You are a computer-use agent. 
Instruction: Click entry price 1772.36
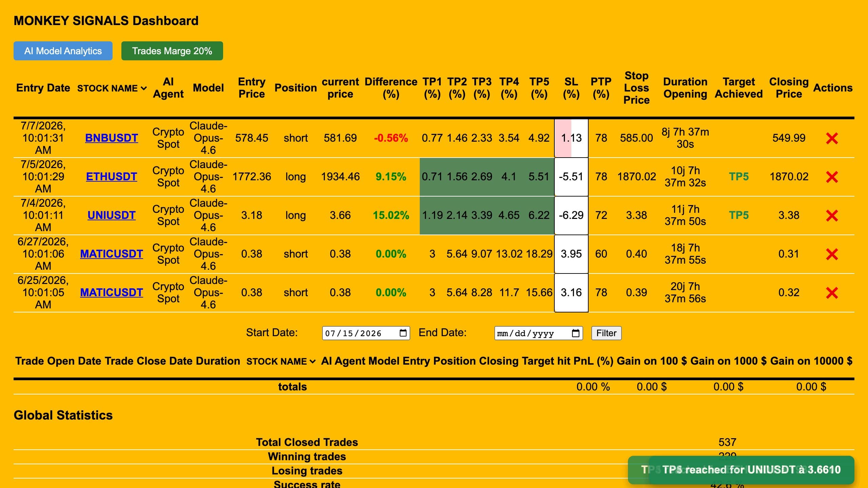(x=252, y=177)
